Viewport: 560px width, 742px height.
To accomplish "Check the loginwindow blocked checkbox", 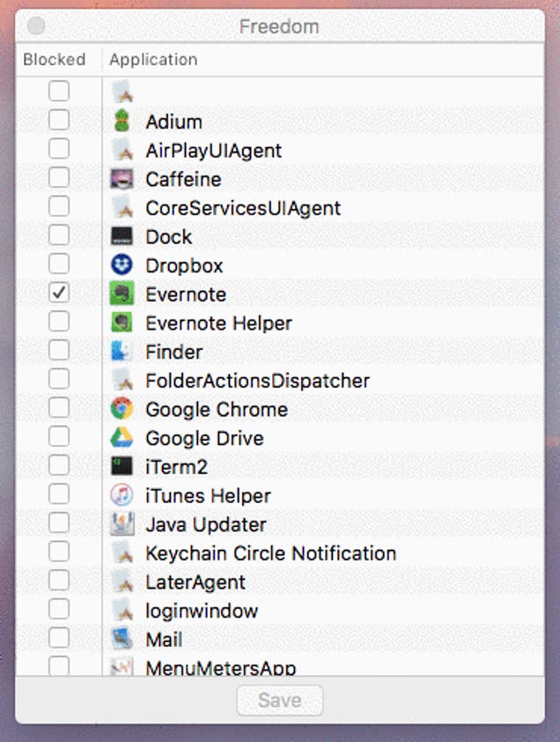I will tap(59, 609).
